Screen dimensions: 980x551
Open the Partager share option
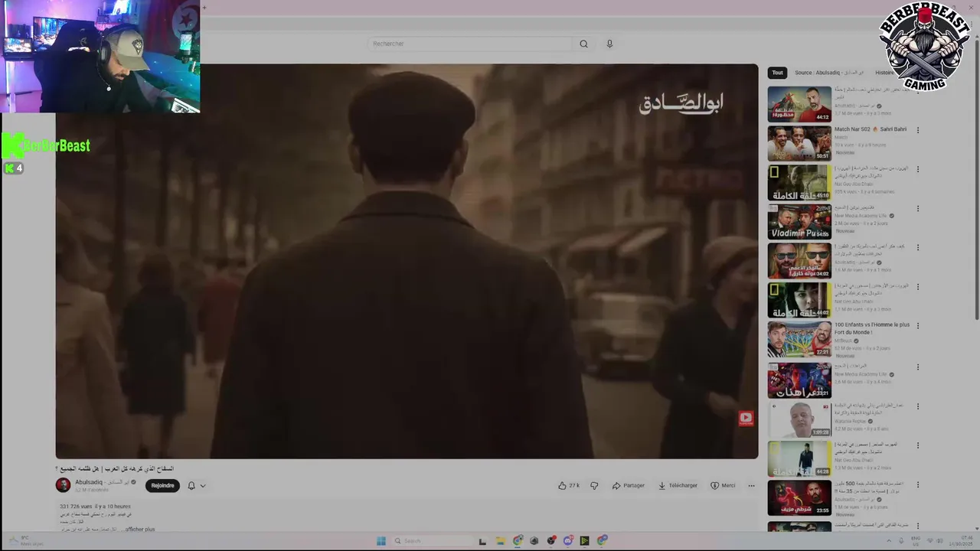[x=629, y=485]
